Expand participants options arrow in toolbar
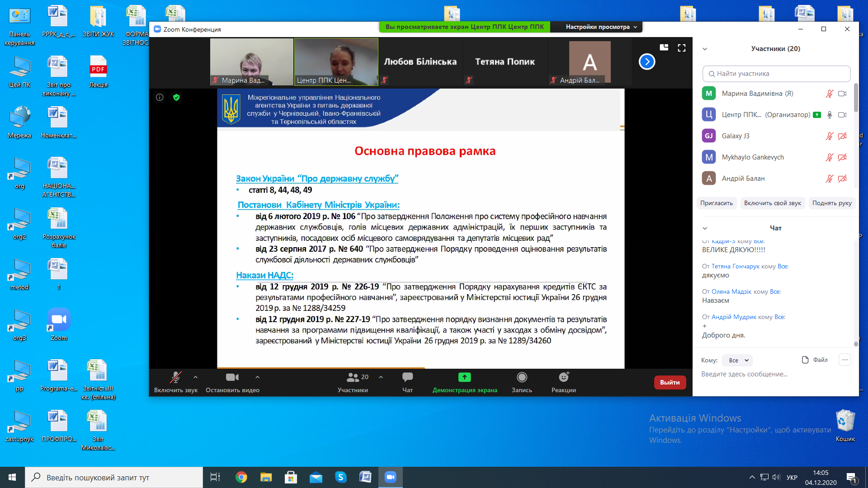Screen dimensions: 868x488 pyautogui.click(x=381, y=377)
